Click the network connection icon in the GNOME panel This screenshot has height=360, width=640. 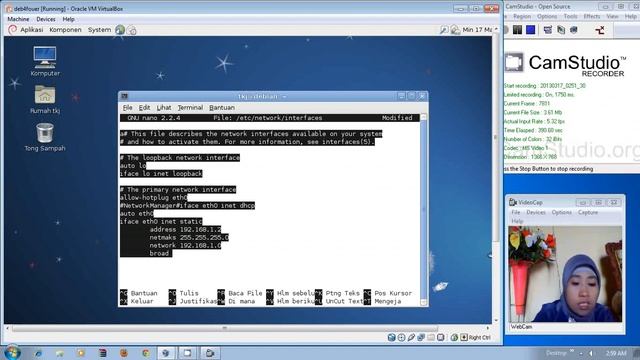pos(455,29)
